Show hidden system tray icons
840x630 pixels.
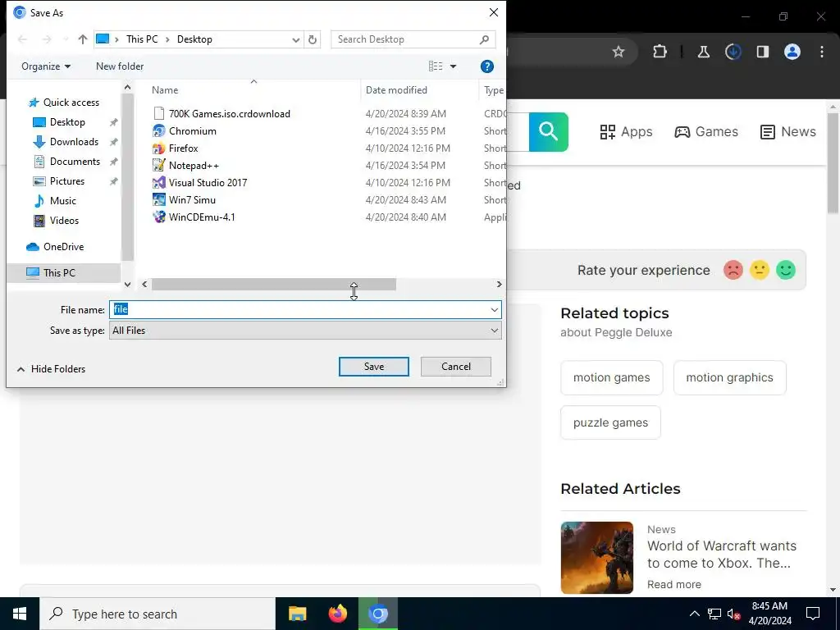pos(694,614)
